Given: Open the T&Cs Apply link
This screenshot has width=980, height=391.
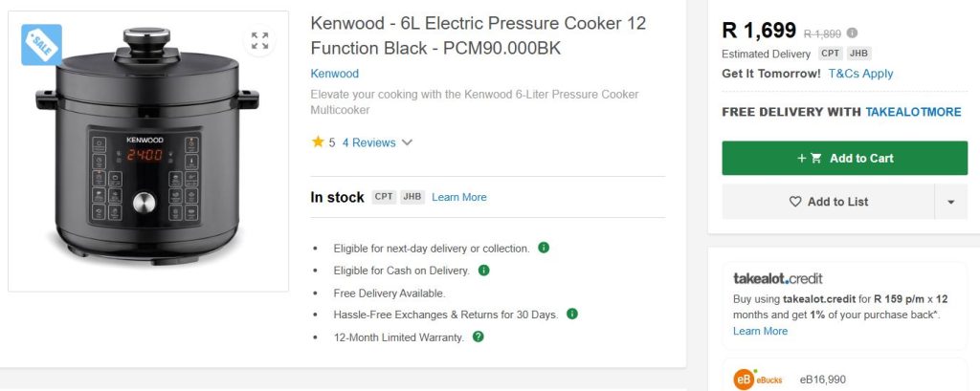Looking at the screenshot, I should [860, 74].
